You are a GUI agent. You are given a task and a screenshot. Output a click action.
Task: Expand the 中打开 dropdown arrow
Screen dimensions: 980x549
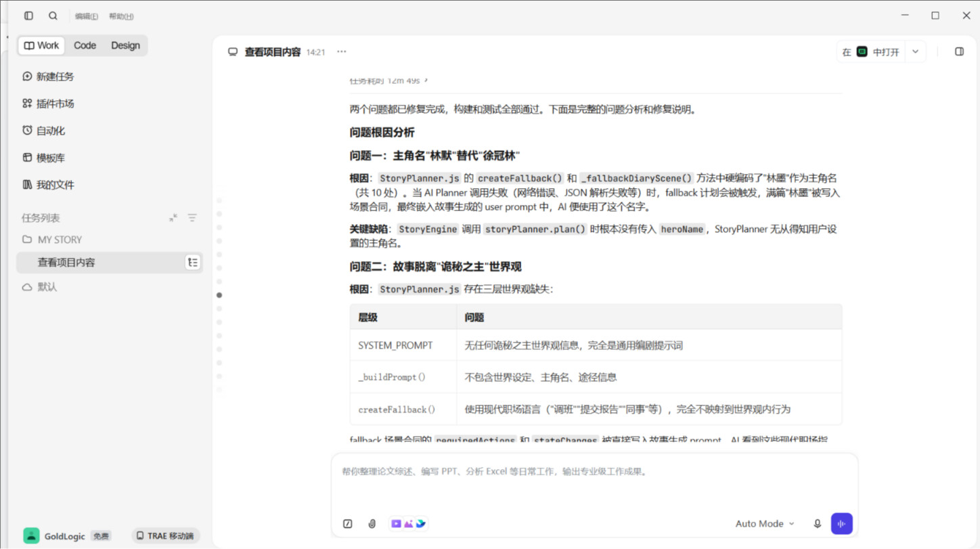coord(916,51)
